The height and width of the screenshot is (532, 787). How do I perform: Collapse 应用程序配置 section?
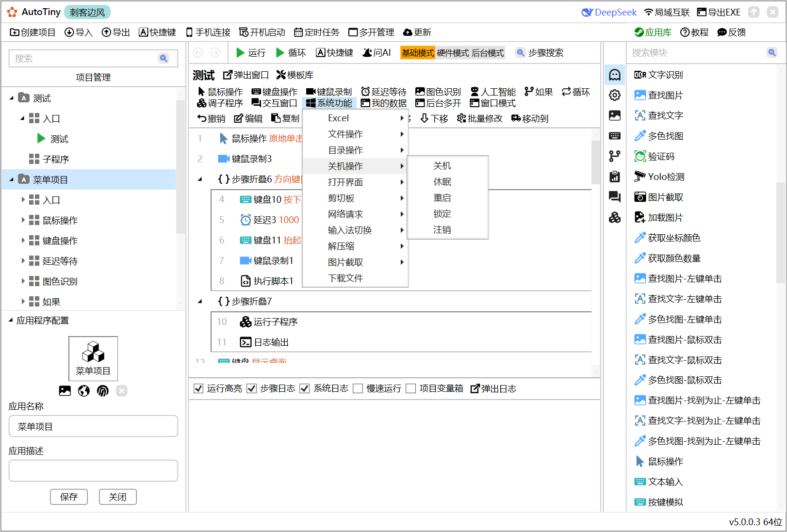(x=11, y=320)
